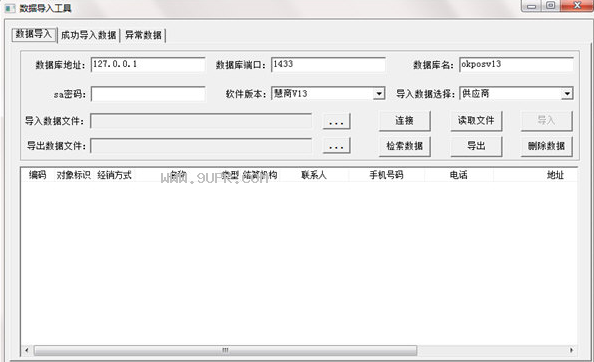Screen dimensions: 594x362
Task: Select the 手机号码 column header
Action: click(x=386, y=175)
